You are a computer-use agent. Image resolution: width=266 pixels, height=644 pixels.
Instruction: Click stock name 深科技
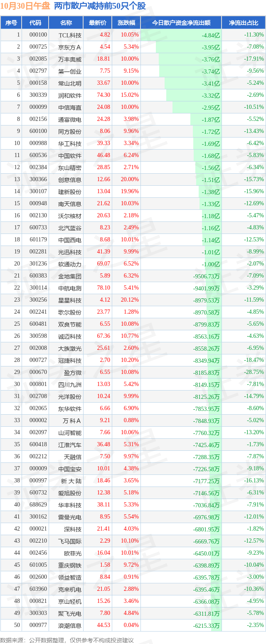pyautogui.click(x=73, y=529)
